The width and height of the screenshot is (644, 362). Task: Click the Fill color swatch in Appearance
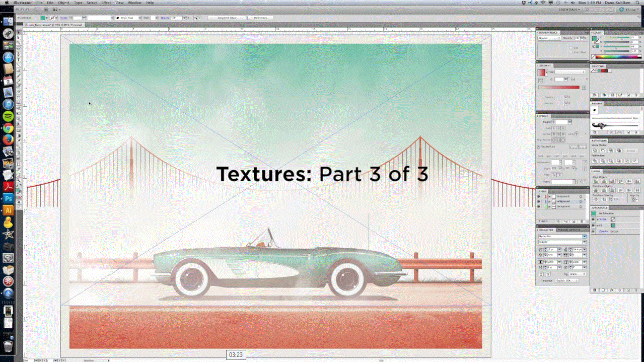[613, 226]
